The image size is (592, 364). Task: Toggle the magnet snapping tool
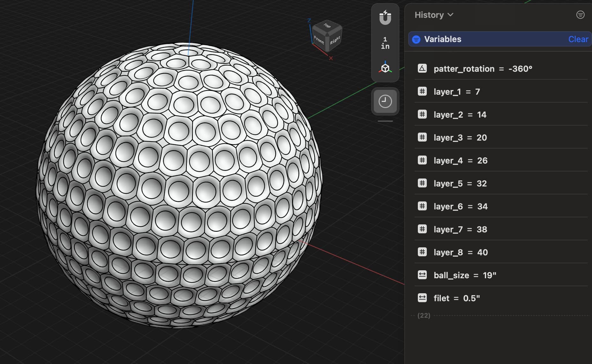coord(385,18)
